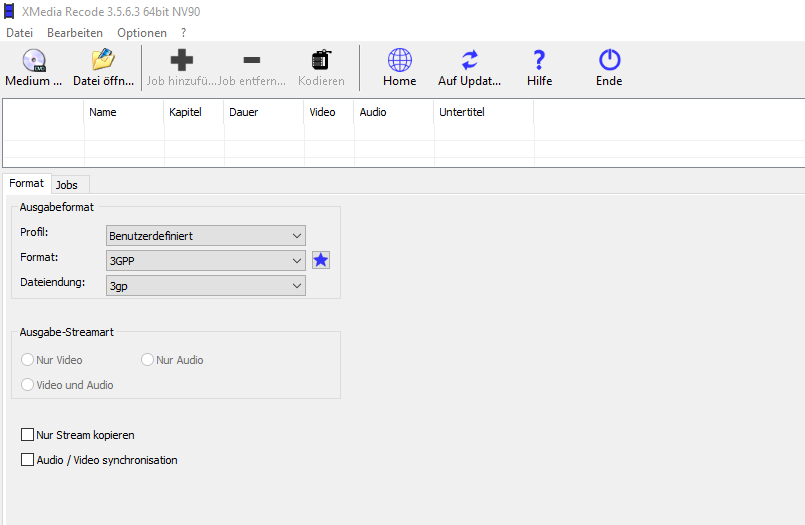Open the Bearbeiten menu
The image size is (805, 525).
[x=75, y=33]
